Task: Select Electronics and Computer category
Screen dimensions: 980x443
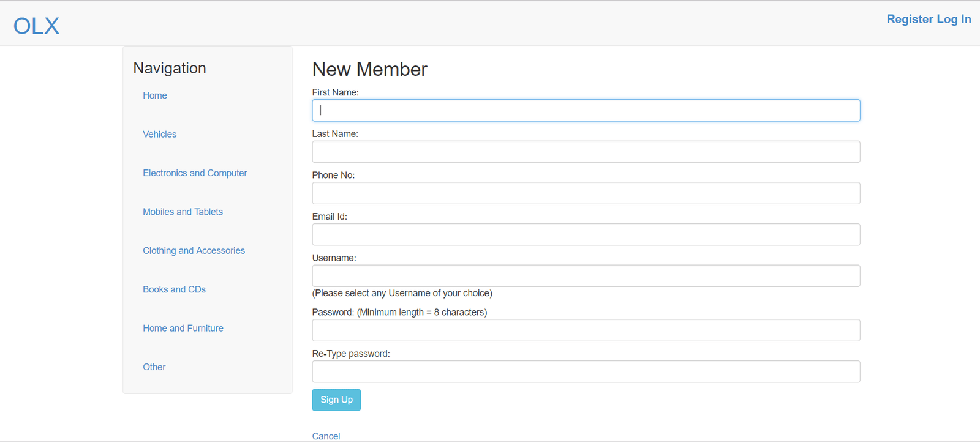Action: coord(195,173)
